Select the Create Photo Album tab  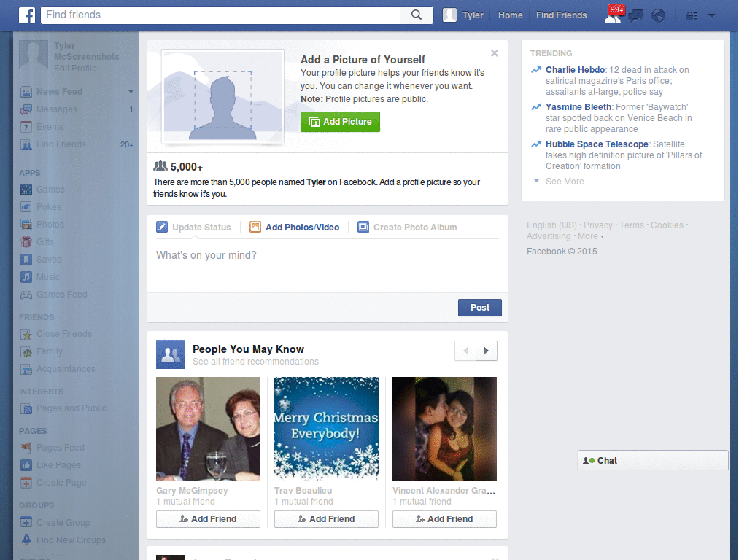pyautogui.click(x=415, y=227)
